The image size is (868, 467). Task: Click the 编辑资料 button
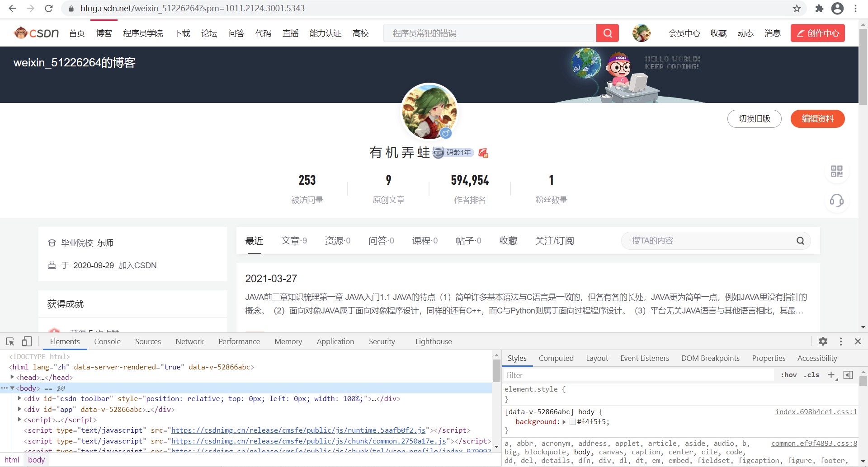[817, 119]
